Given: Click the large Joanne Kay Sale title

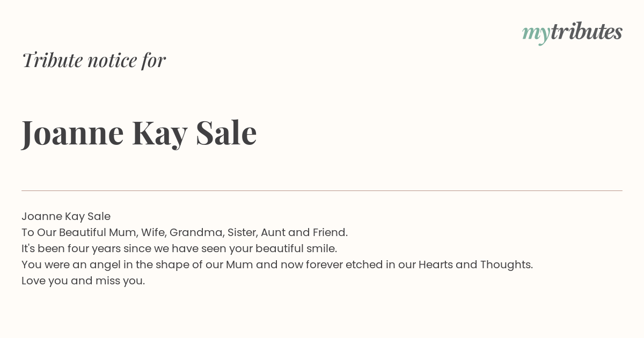Looking at the screenshot, I should (x=139, y=133).
